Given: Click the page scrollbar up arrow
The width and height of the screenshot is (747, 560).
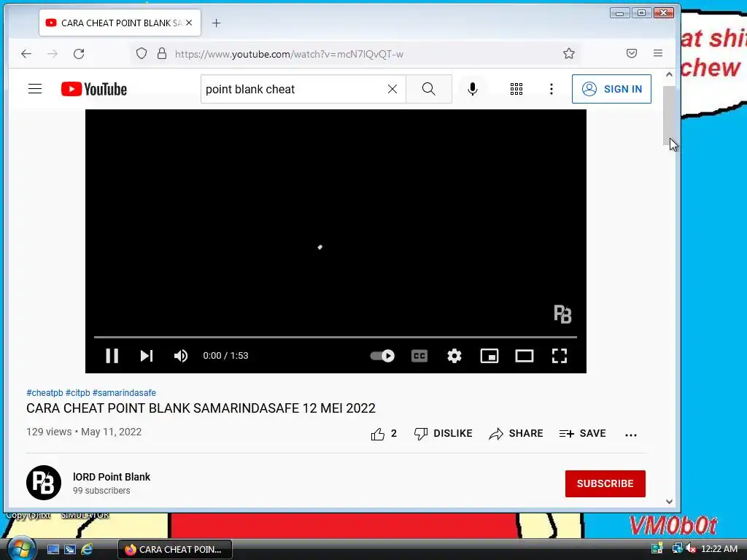Looking at the screenshot, I should pos(669,75).
